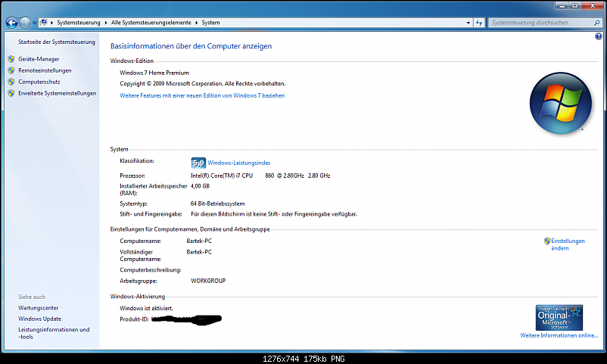Click Windows ist aktiviert text

coord(146,308)
